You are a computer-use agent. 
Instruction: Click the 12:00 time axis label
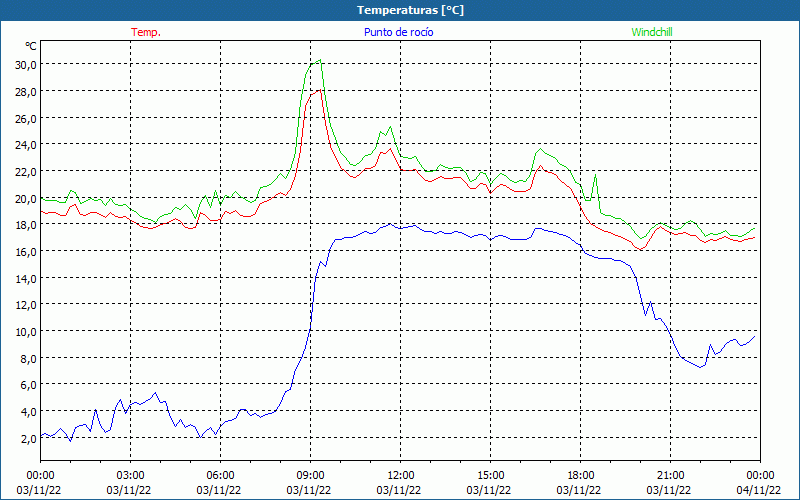(400, 475)
